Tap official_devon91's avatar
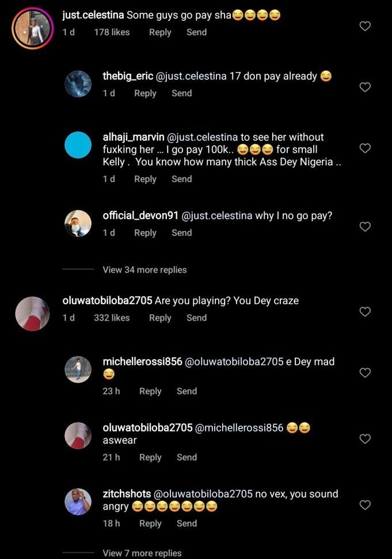This screenshot has width=392, height=559. [x=78, y=224]
